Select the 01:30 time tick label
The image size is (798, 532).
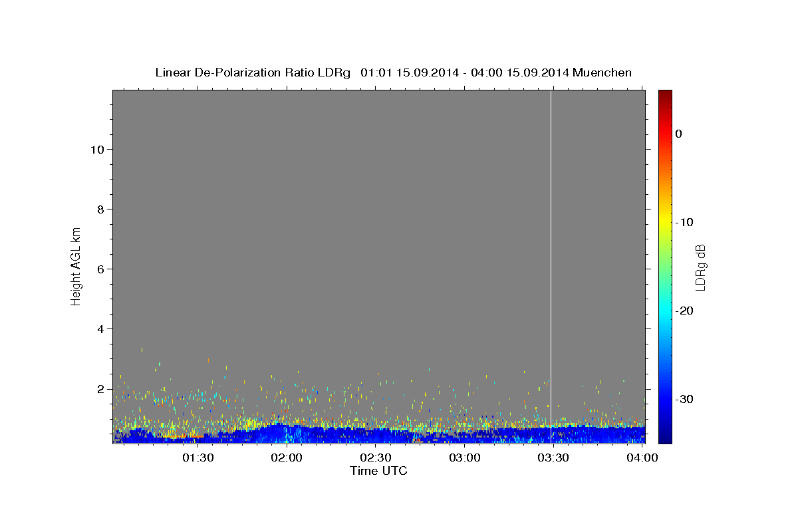point(198,458)
